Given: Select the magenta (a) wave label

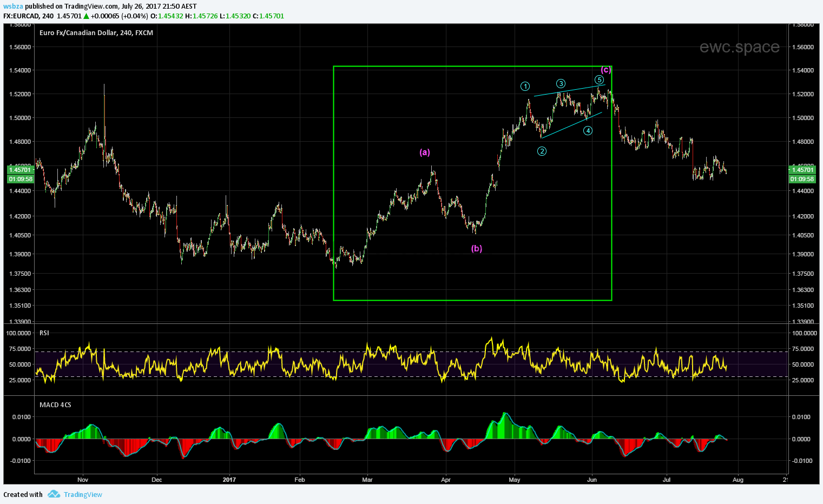Looking at the screenshot, I should click(x=425, y=152).
